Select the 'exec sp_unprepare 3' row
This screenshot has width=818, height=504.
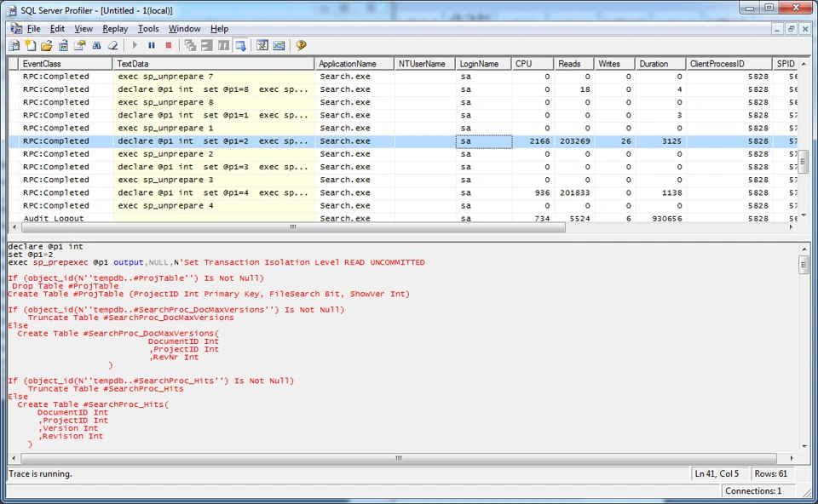click(x=403, y=180)
